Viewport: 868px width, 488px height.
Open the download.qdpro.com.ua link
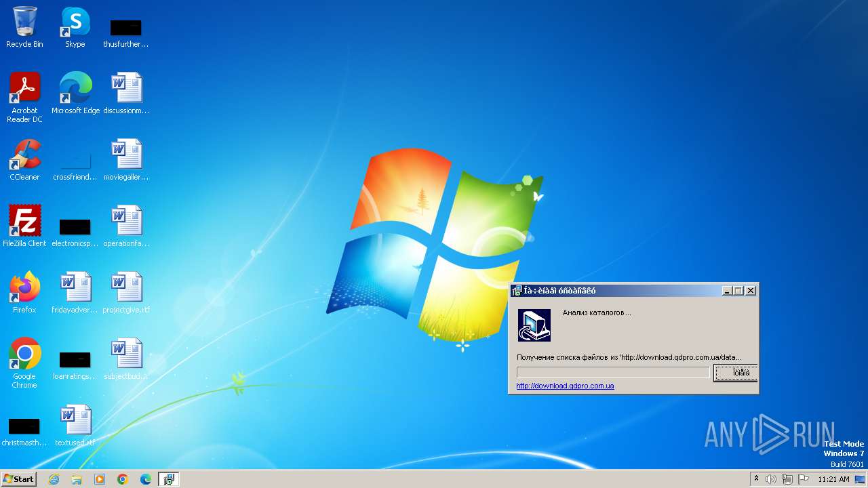coord(565,386)
